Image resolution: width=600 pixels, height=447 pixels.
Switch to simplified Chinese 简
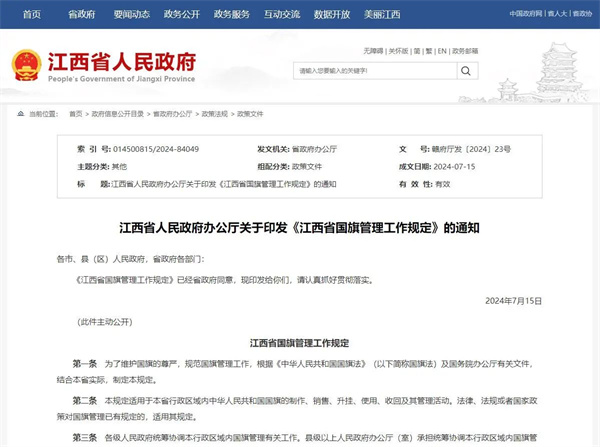click(x=417, y=51)
